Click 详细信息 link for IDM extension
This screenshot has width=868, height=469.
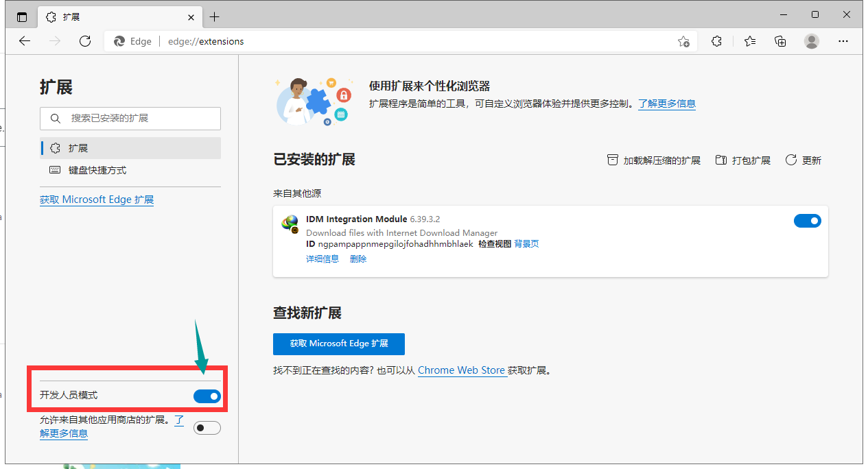coord(322,259)
